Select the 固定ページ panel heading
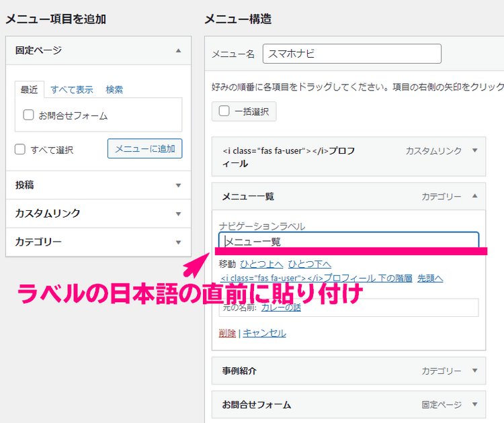The image size is (504, 423). click(x=38, y=50)
